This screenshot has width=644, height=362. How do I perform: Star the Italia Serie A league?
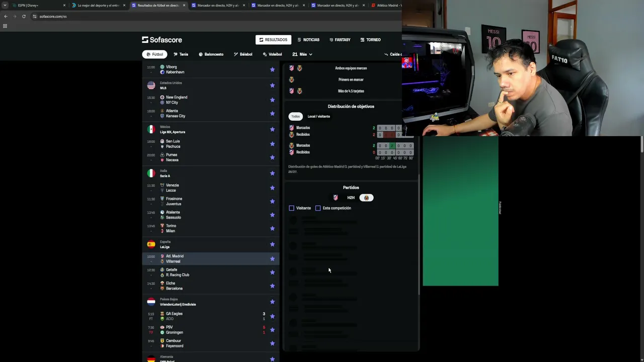click(272, 173)
